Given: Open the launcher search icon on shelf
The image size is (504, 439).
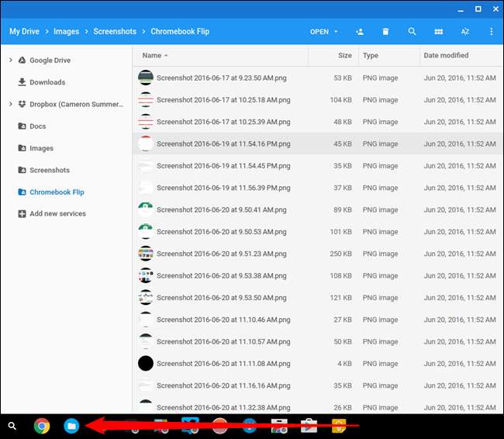Looking at the screenshot, I should (x=12, y=425).
